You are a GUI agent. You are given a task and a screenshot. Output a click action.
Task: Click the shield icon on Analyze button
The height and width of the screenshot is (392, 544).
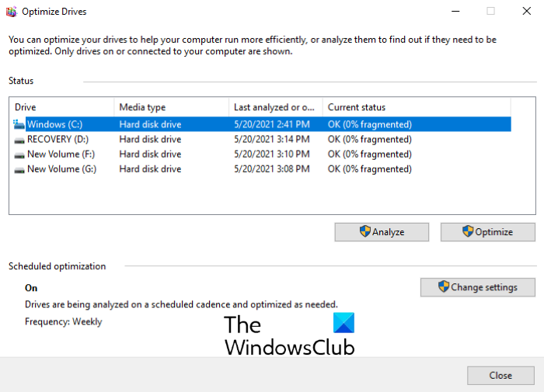pyautogui.click(x=364, y=231)
